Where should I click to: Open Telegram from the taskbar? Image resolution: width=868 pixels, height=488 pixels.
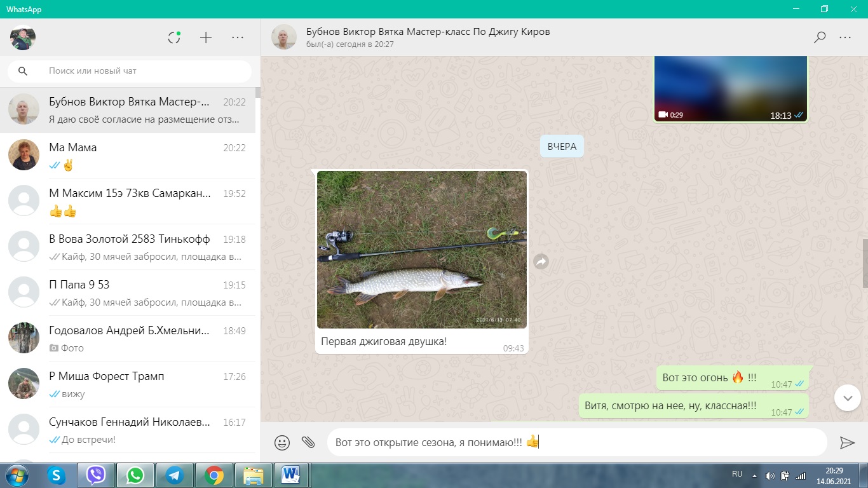175,475
